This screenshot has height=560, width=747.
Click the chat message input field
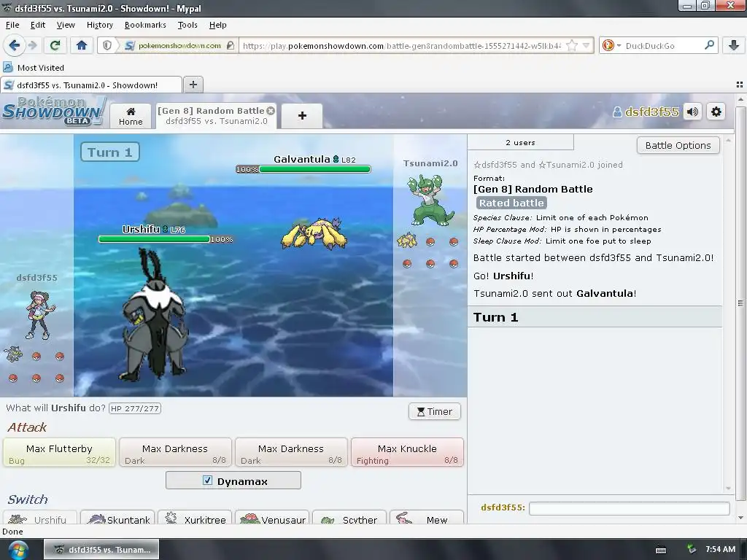point(630,508)
